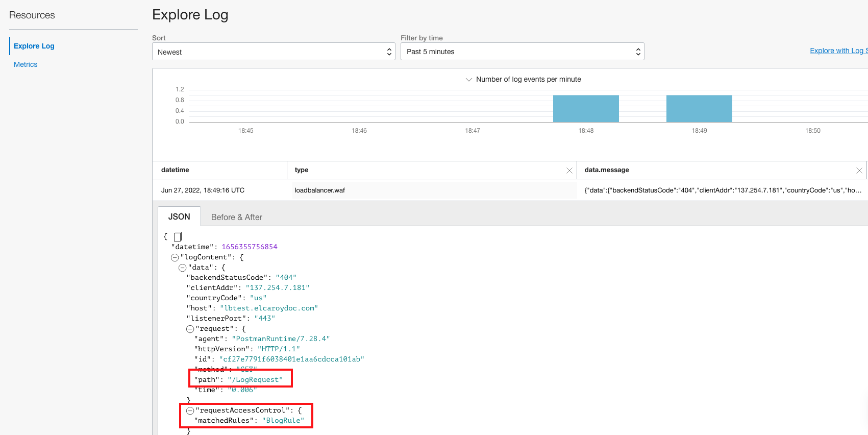Open the Sort dropdown showing Newest
Viewport: 868px width, 435px height.
tap(274, 52)
